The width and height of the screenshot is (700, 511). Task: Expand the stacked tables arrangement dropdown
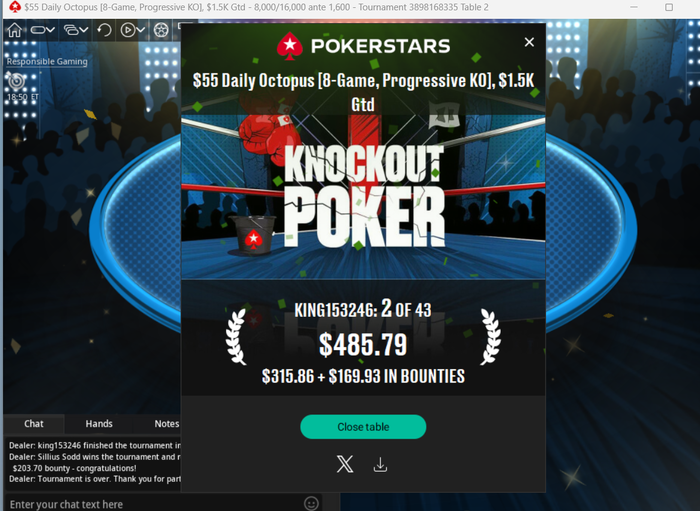point(75,30)
